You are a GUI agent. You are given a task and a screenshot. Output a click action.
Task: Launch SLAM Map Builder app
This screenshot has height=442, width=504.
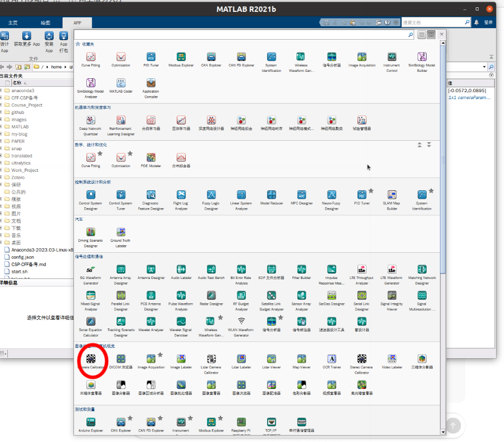(x=392, y=195)
